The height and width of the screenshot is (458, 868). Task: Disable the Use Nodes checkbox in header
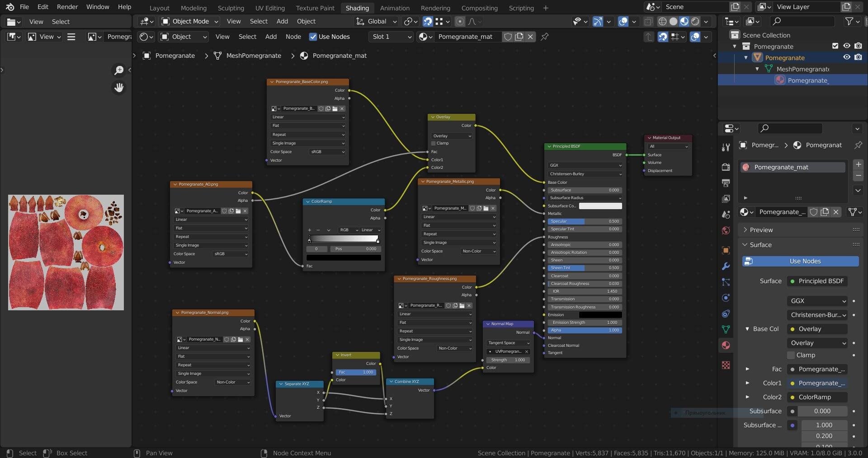click(x=313, y=37)
